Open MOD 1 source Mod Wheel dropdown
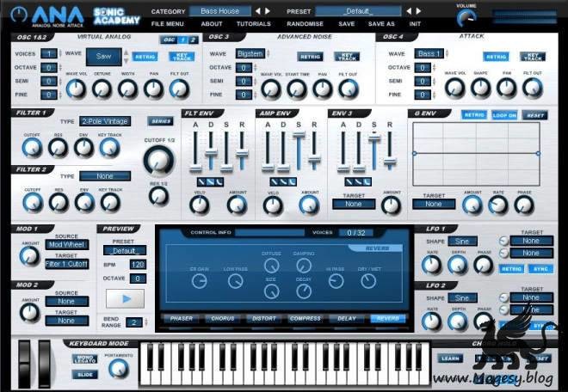 pyautogui.click(x=66, y=245)
